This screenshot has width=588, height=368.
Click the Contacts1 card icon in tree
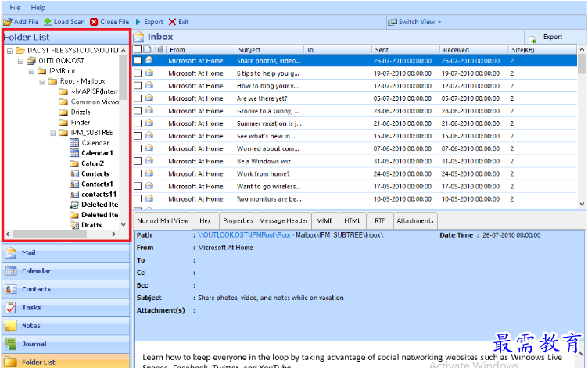point(74,184)
